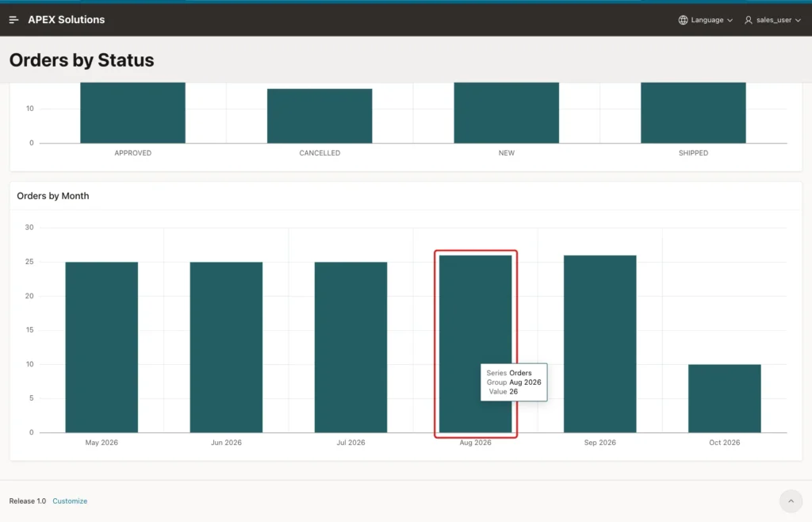Click the Sep 2026 axis label
The image size is (812, 522).
point(600,442)
